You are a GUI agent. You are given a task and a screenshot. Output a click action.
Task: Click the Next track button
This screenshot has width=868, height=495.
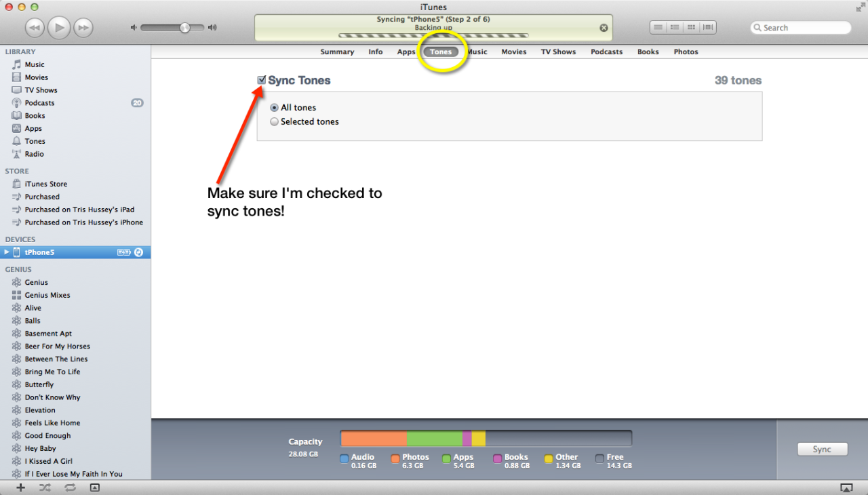click(x=83, y=28)
